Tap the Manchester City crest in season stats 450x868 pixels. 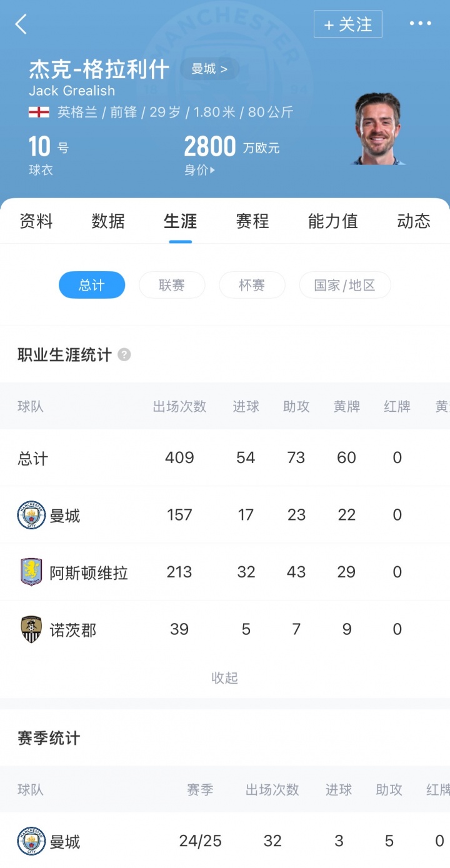(x=31, y=841)
